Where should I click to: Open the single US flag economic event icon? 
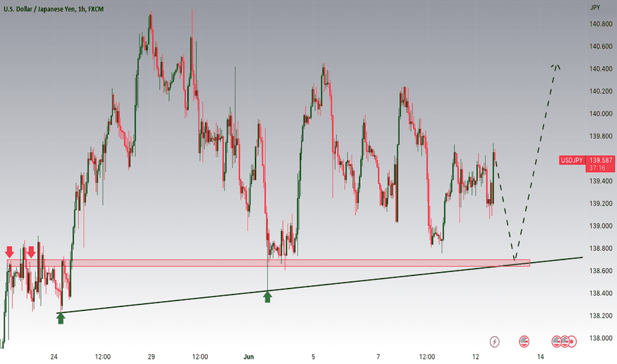tap(524, 341)
